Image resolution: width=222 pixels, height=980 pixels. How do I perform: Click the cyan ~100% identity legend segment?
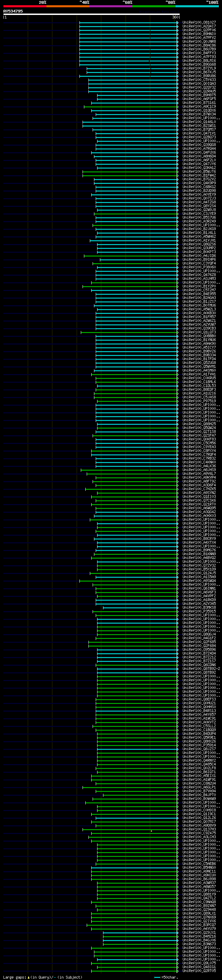(x=197, y=6)
